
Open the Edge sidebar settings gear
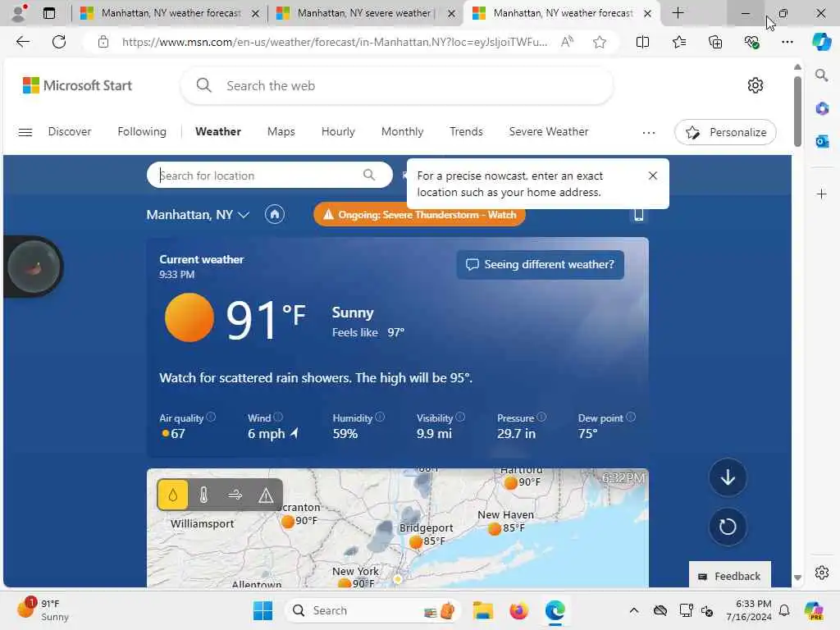coord(822,573)
